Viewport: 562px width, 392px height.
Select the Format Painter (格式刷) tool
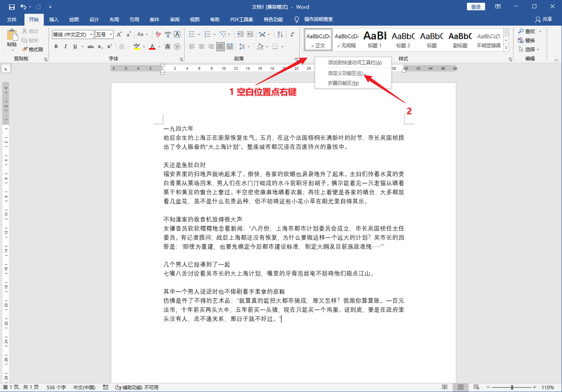pos(33,49)
